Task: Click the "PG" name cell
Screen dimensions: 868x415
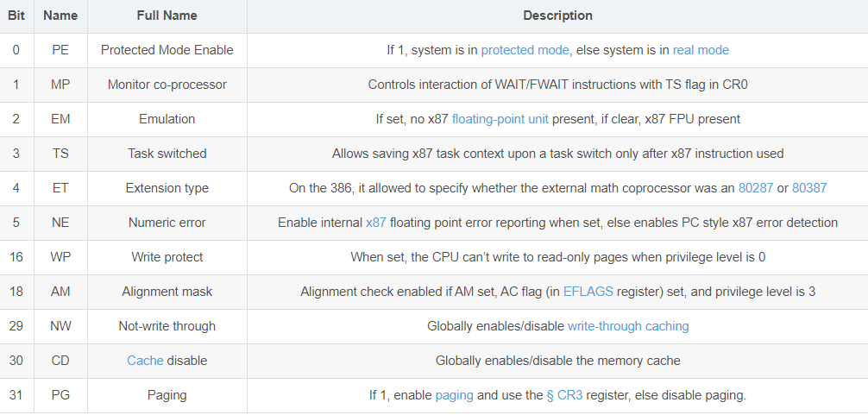Action: pyautogui.click(x=60, y=395)
